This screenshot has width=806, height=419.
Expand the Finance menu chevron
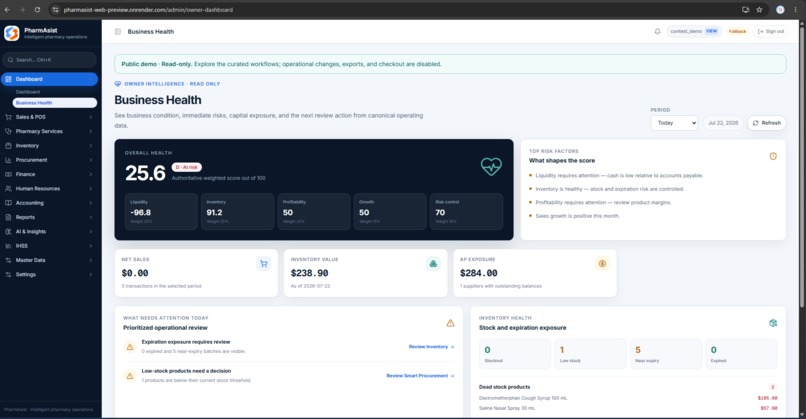[x=91, y=174]
